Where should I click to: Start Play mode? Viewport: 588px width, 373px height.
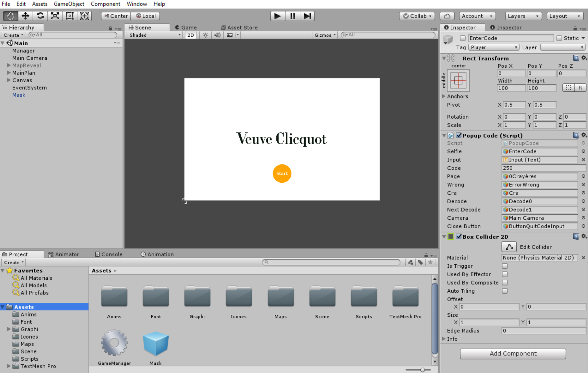(x=278, y=16)
